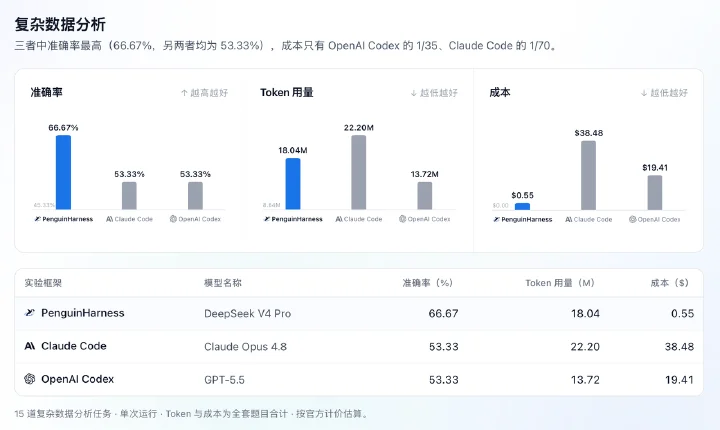Viewport: 720px width, 430px height.
Task: Select the blue 66.67% accuracy bar
Action: [63, 172]
